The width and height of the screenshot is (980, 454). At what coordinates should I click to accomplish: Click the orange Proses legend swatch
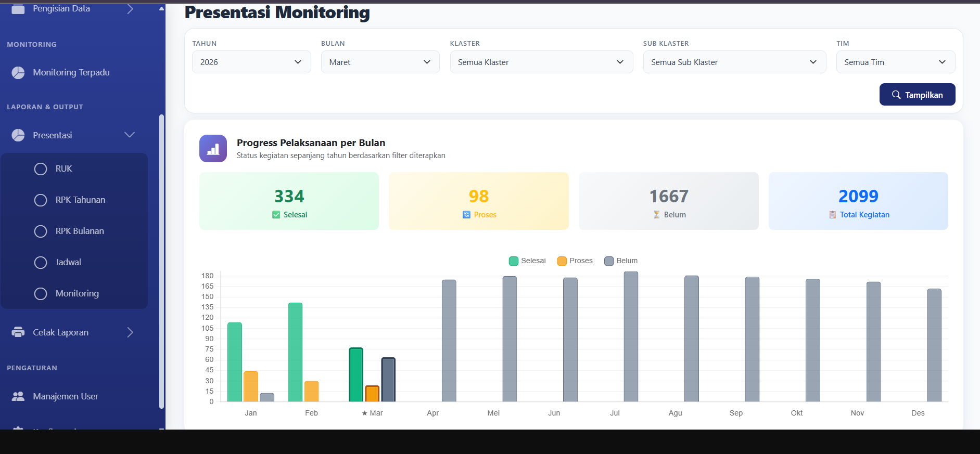coord(562,261)
